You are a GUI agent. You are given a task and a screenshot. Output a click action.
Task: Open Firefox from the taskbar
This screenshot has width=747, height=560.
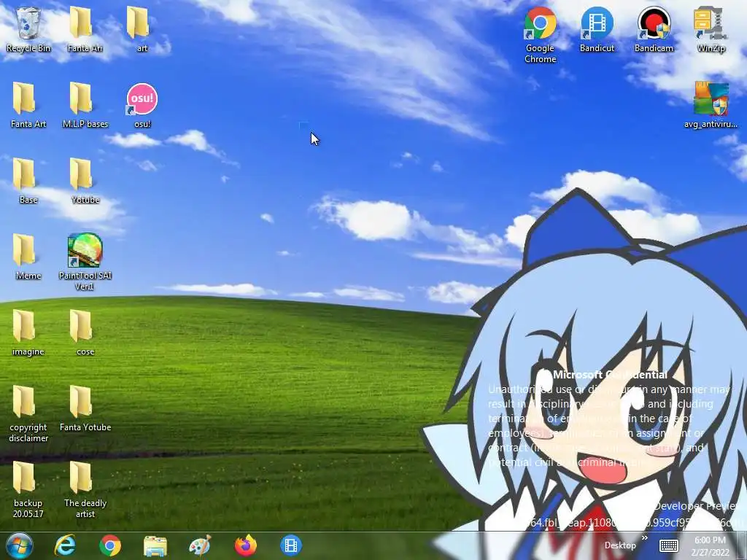pos(246,545)
